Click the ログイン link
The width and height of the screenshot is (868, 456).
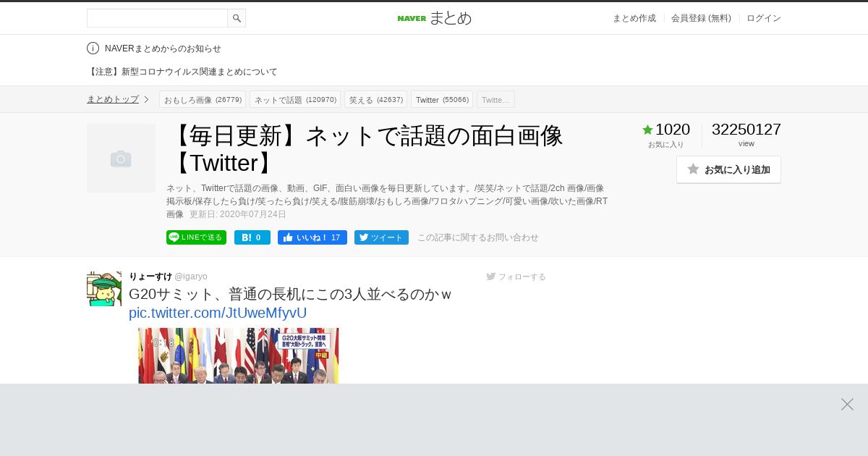pyautogui.click(x=764, y=18)
